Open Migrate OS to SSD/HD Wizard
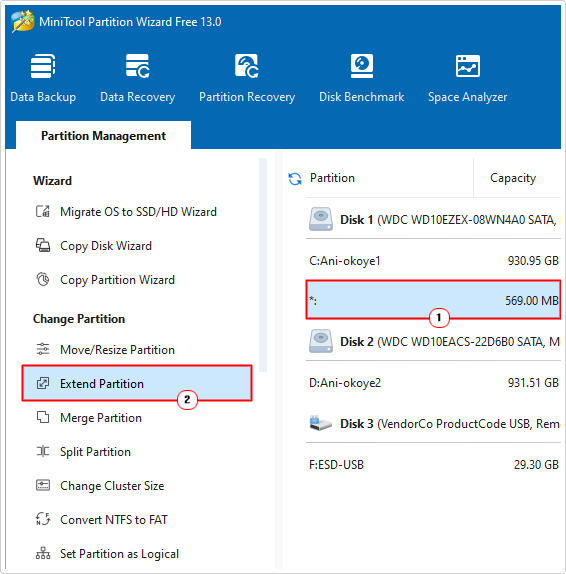Screen dimensions: 566x574 point(138,212)
